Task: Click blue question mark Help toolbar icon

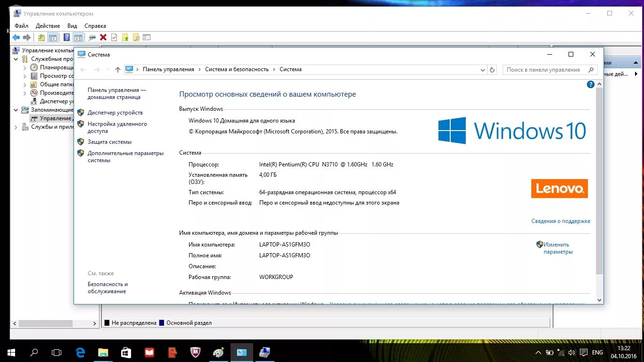Action: tap(67, 38)
